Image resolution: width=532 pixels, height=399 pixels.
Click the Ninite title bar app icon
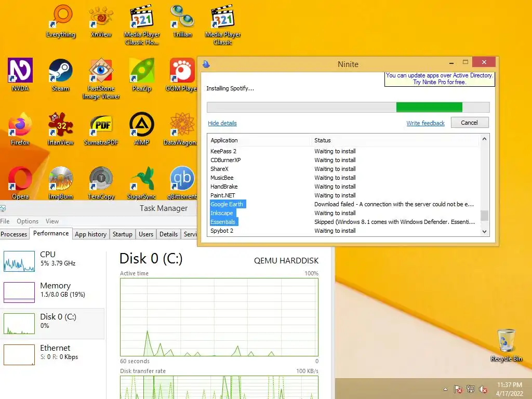(x=206, y=64)
